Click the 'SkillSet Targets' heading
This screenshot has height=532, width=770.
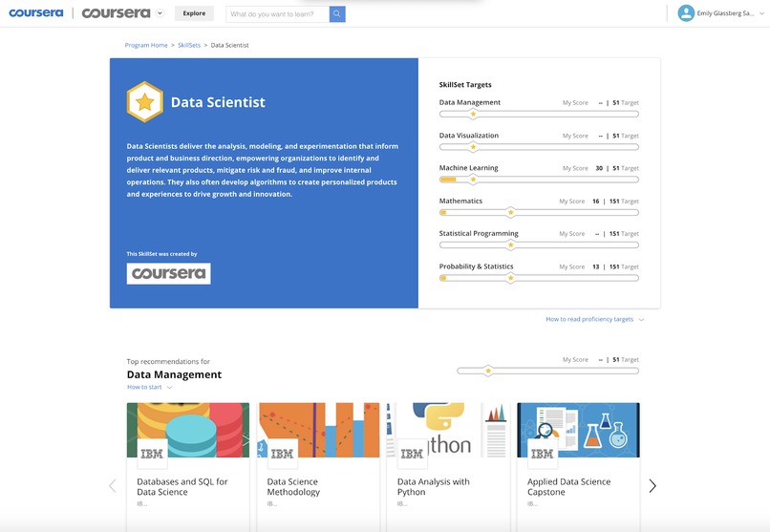click(465, 84)
